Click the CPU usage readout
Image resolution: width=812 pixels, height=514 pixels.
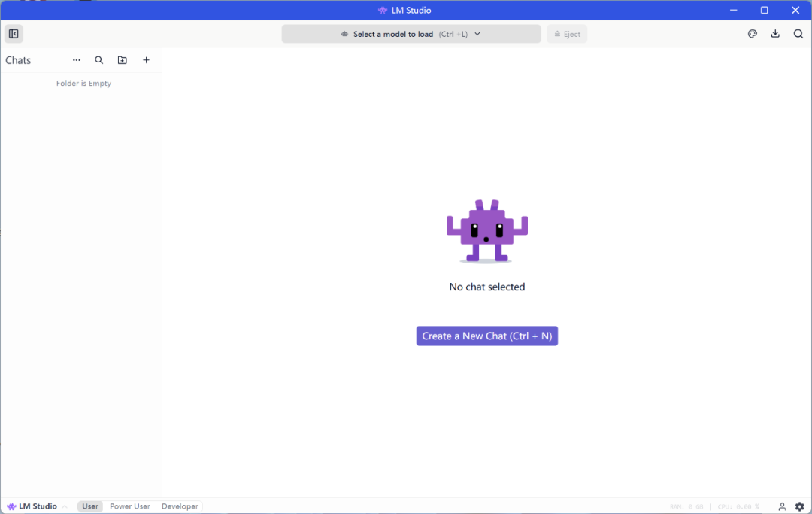pyautogui.click(x=738, y=506)
